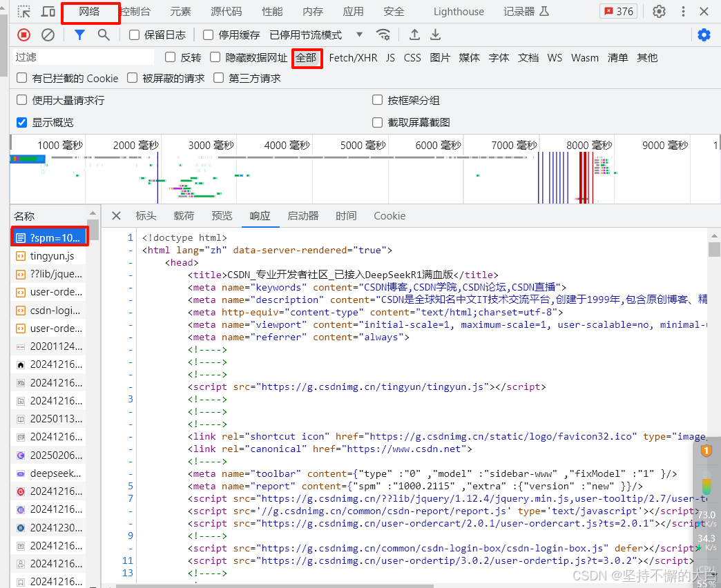Image resolution: width=721 pixels, height=588 pixels.
Task: Show the 预览 details tab
Action: point(222,216)
